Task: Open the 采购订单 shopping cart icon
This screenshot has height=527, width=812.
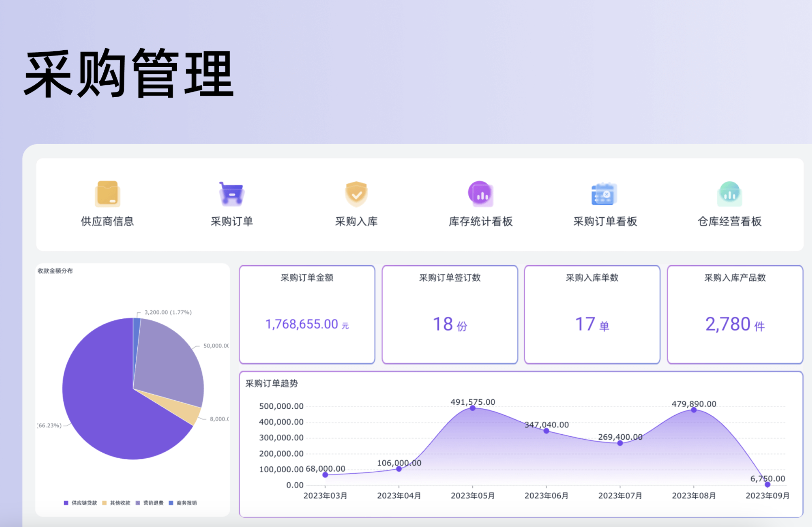Action: (x=231, y=194)
